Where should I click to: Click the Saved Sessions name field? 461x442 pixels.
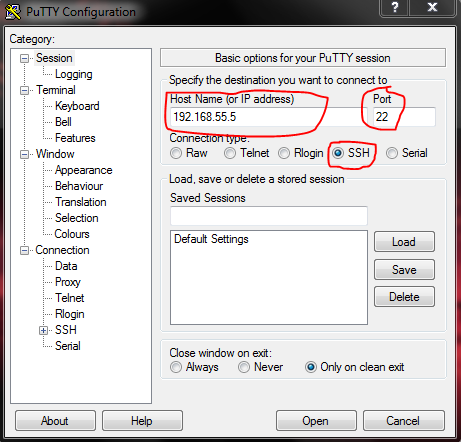pos(269,216)
